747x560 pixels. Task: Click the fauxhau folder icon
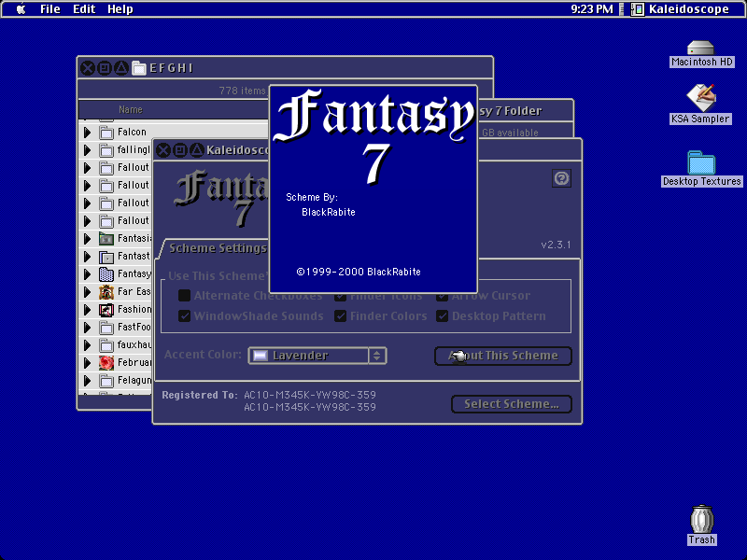[106, 345]
